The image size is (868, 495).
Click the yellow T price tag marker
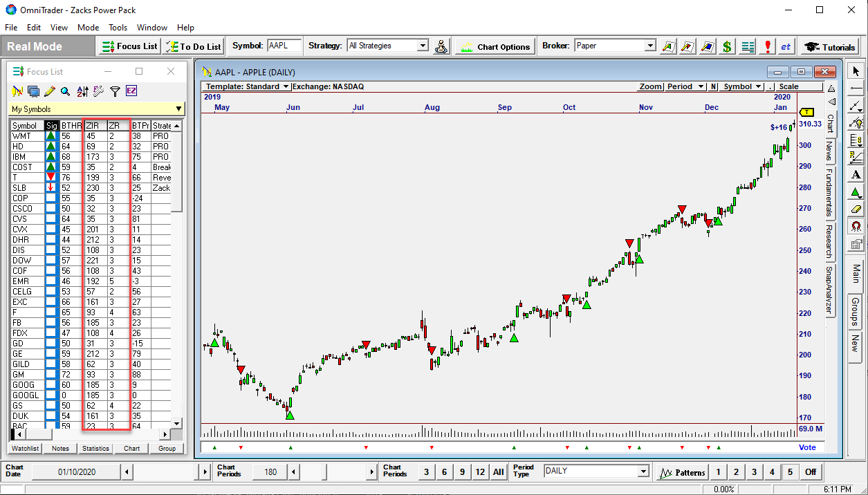coord(806,112)
